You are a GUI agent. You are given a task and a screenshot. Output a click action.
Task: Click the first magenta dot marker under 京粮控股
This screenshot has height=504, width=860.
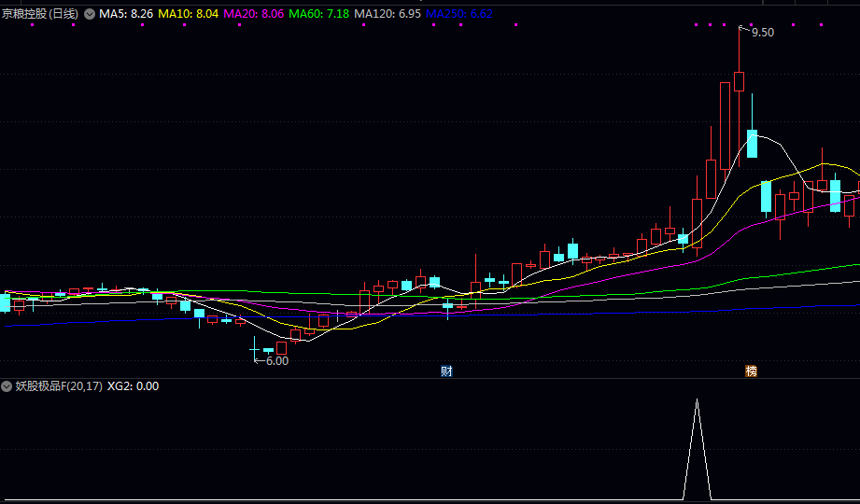33,25
